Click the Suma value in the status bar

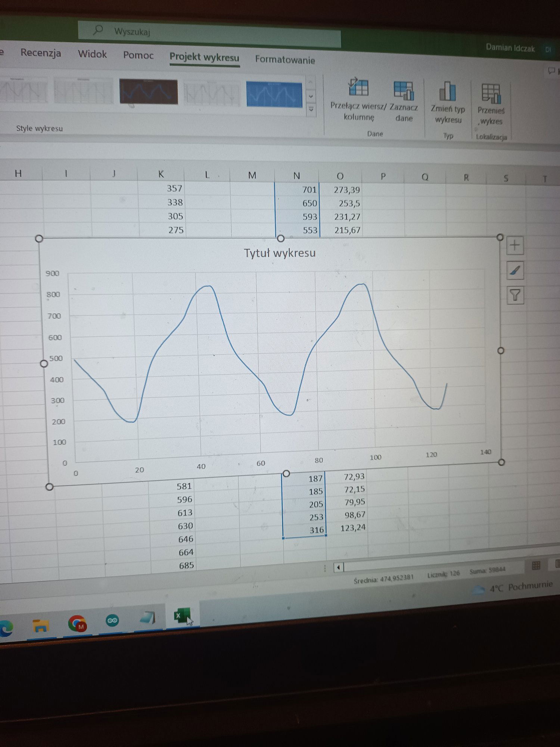(487, 571)
